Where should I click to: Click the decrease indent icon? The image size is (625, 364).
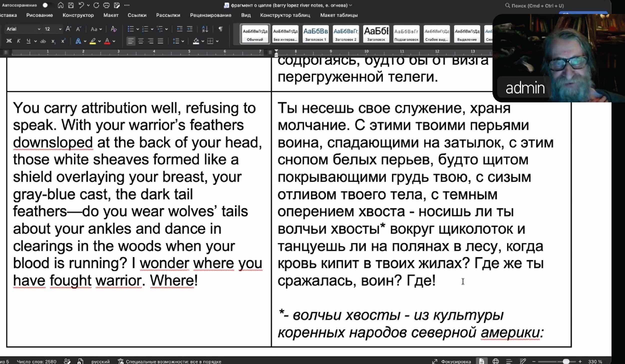click(179, 29)
